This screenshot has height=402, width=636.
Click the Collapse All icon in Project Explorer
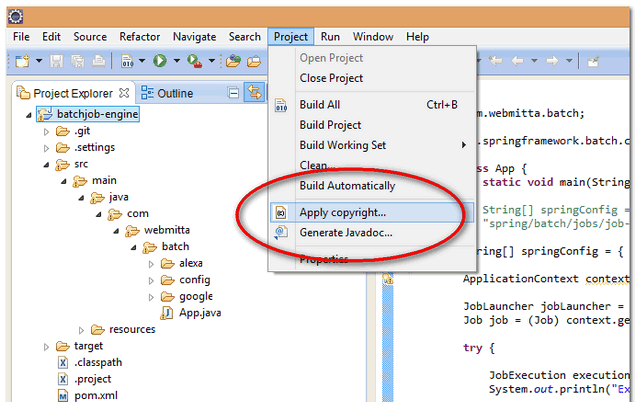point(234,93)
